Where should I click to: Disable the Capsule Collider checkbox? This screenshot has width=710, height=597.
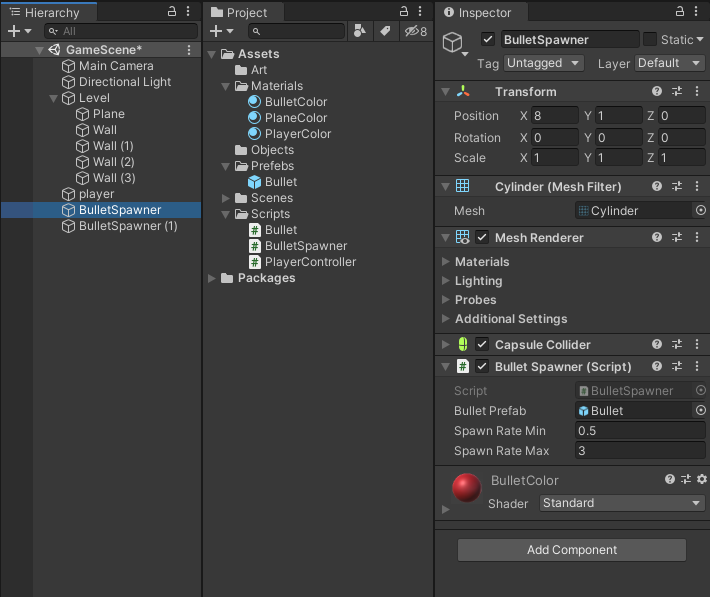click(482, 344)
